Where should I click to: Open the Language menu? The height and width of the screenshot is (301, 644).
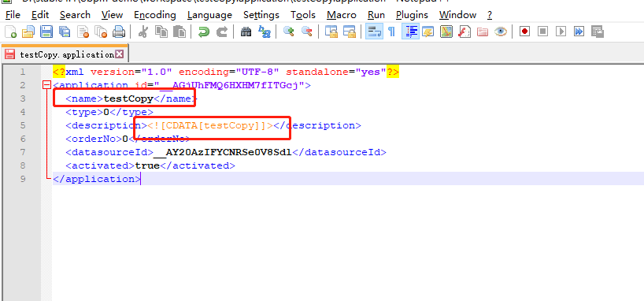pos(209,15)
